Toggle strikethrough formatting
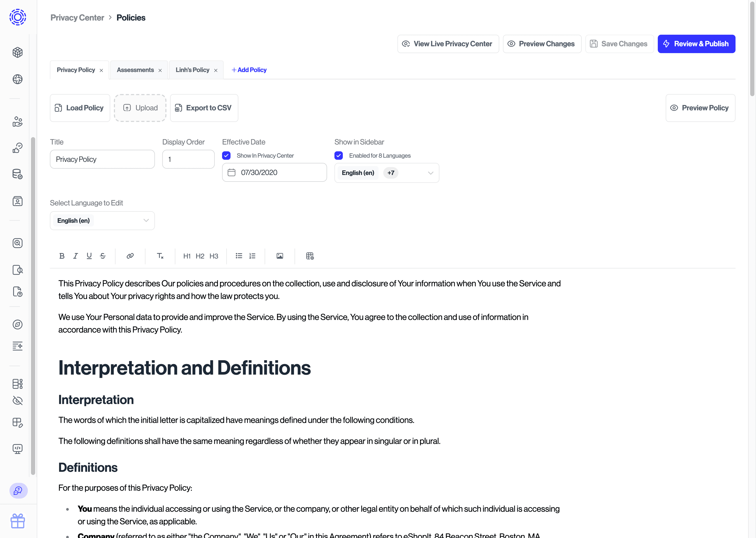 103,256
